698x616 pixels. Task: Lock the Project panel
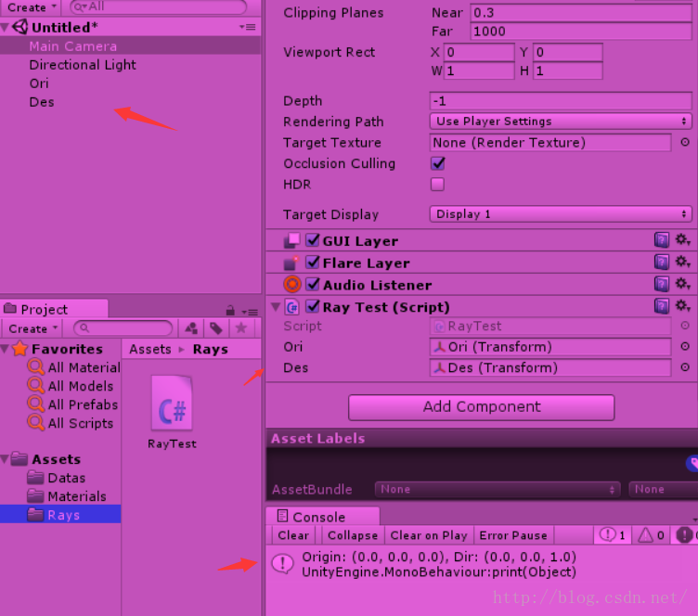click(230, 310)
